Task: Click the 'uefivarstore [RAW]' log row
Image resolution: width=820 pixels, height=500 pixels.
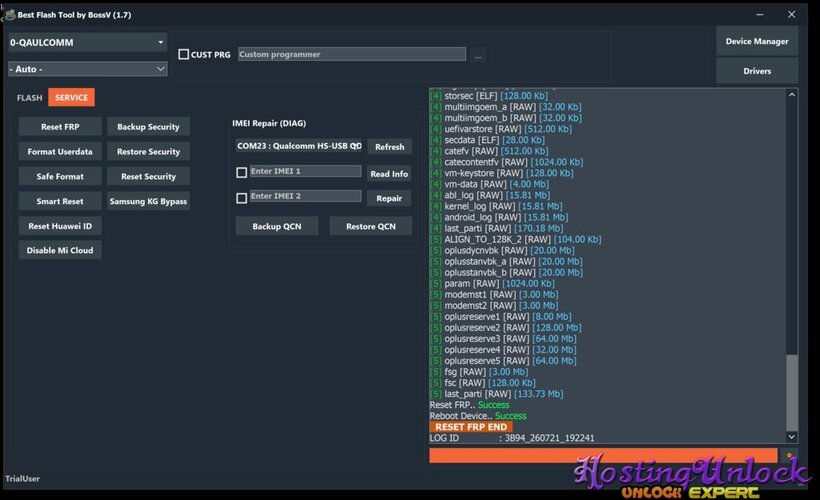Action: [x=500, y=129]
